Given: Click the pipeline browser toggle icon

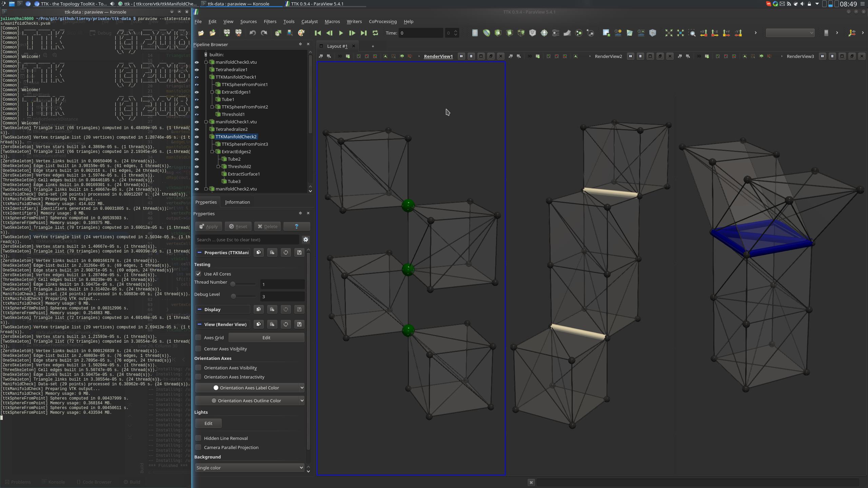Looking at the screenshot, I should click(300, 44).
